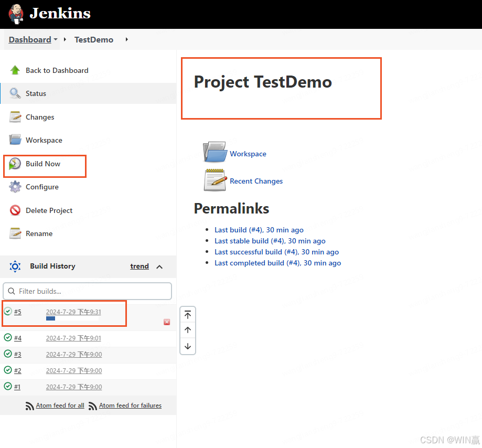
Task: Expand the arrow after TestDemo breadcrumb
Action: [x=126, y=39]
